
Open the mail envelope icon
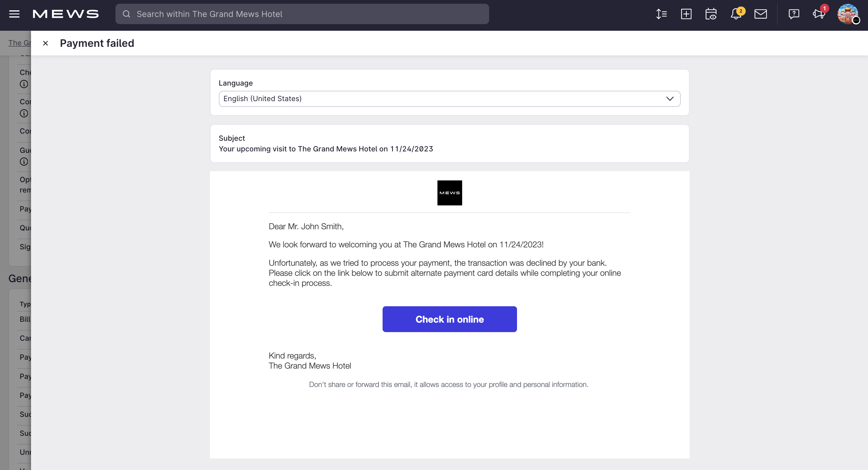point(761,14)
